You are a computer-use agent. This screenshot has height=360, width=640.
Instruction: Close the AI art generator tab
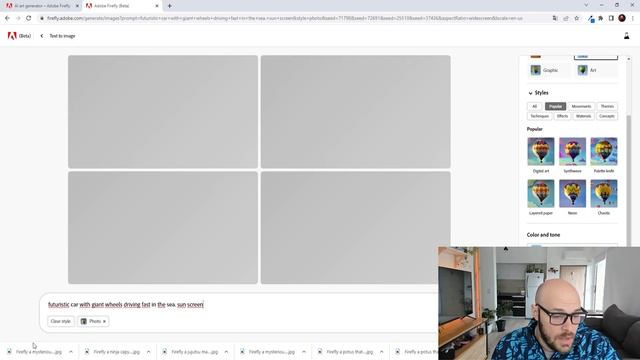tap(77, 6)
